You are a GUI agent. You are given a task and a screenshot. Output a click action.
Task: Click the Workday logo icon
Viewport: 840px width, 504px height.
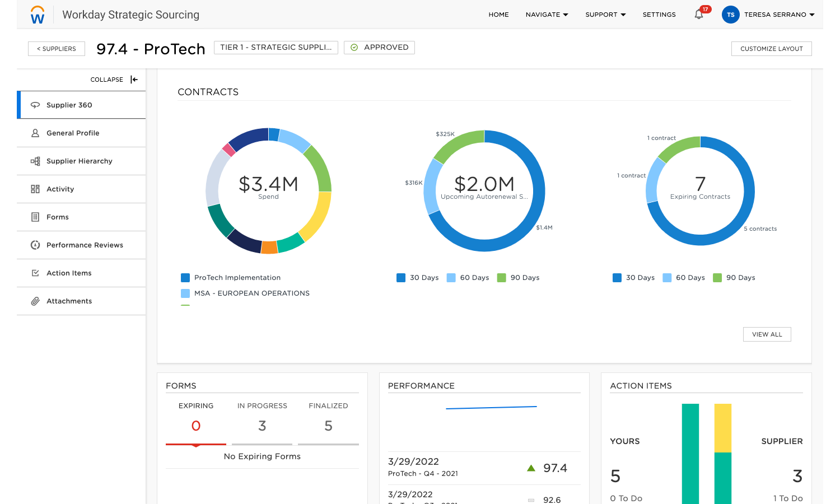pyautogui.click(x=38, y=15)
